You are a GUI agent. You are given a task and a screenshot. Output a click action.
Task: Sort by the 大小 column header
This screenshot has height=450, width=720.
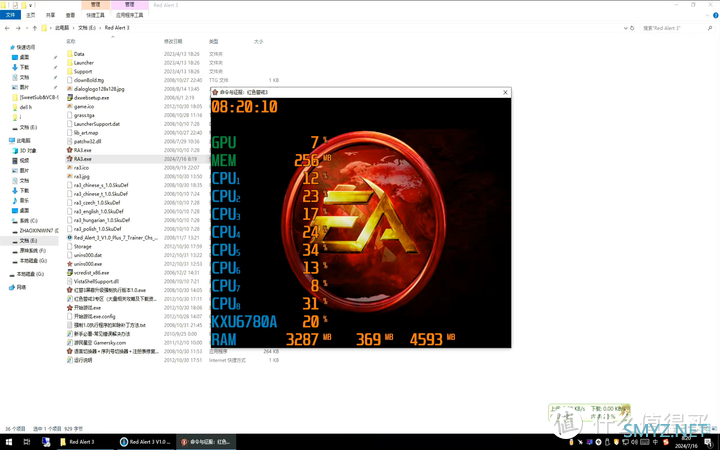[x=259, y=41]
